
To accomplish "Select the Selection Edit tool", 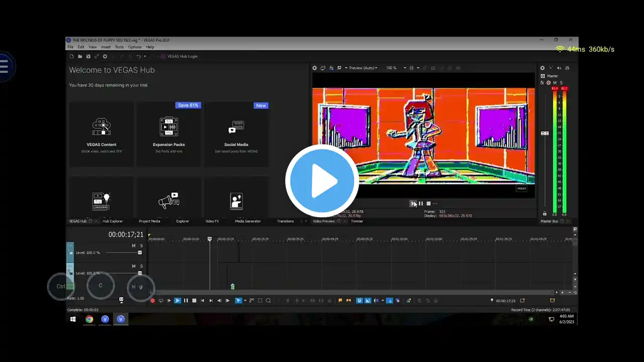I will click(260, 301).
